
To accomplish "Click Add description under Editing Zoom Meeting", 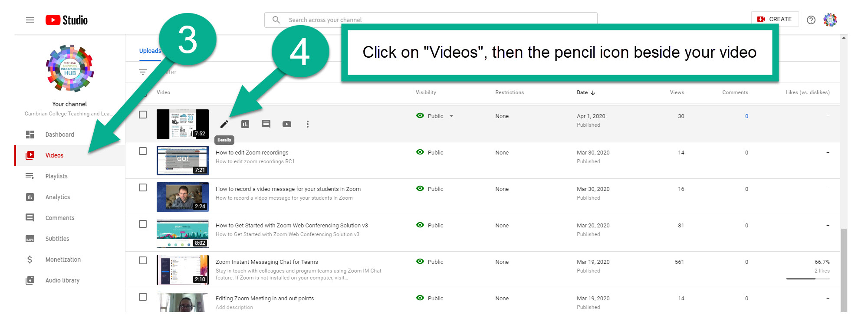I will click(x=234, y=307).
